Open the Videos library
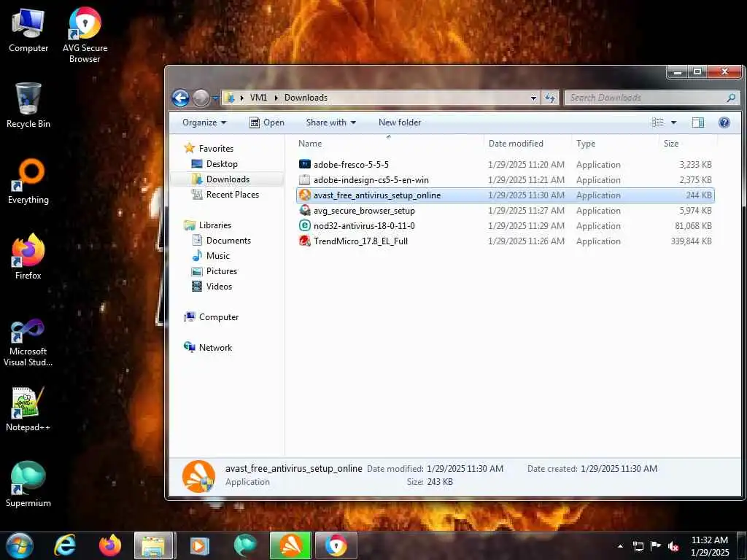This screenshot has width=747, height=560. [219, 286]
